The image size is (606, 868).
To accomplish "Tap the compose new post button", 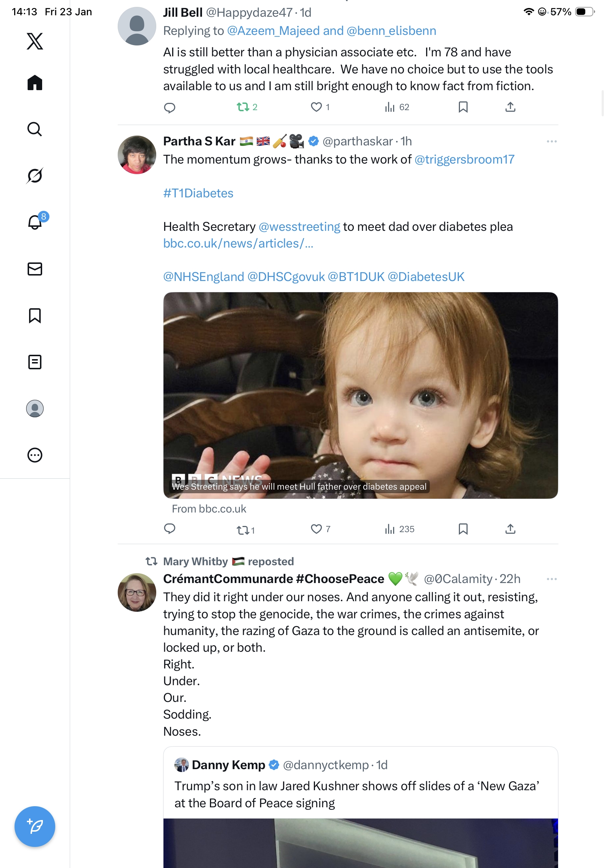I will point(35,827).
